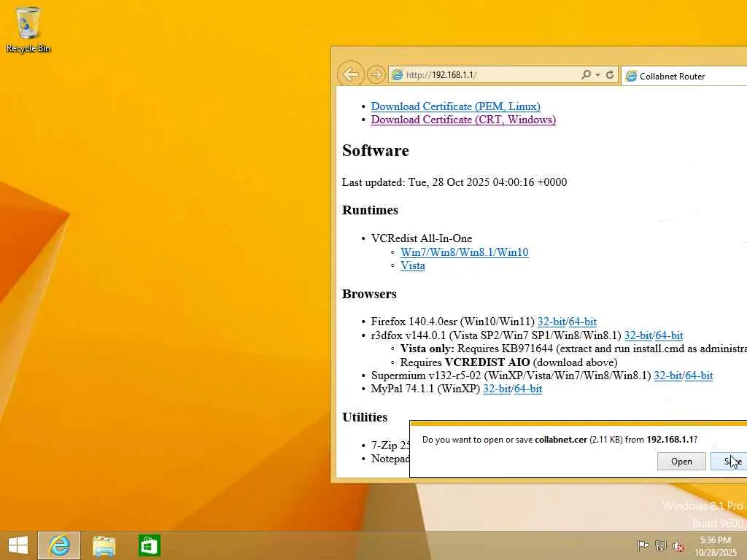Image resolution: width=747 pixels, height=560 pixels.
Task: Download MyPal 74.1.1 32-bit
Action: [x=498, y=389]
